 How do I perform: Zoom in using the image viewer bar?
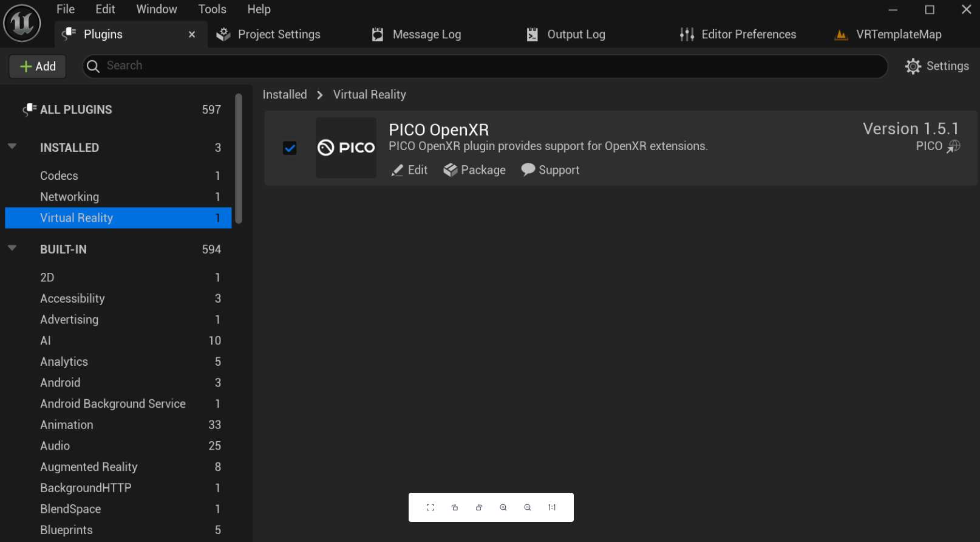pyautogui.click(x=503, y=507)
